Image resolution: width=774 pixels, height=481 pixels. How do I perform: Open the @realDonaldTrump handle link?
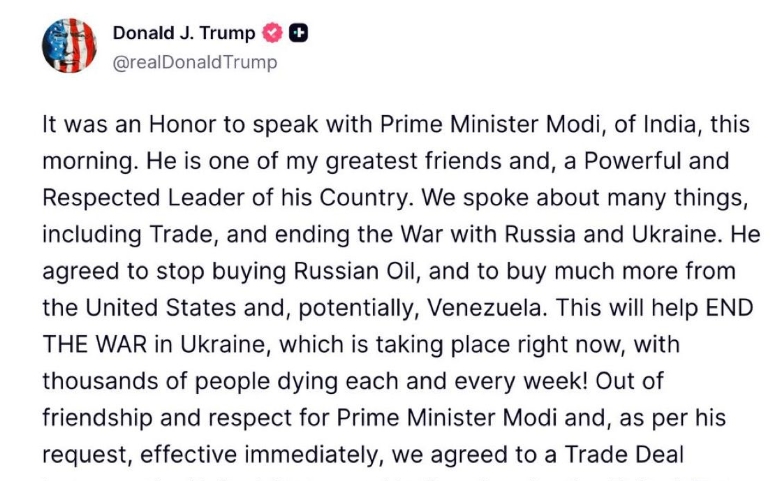[194, 62]
